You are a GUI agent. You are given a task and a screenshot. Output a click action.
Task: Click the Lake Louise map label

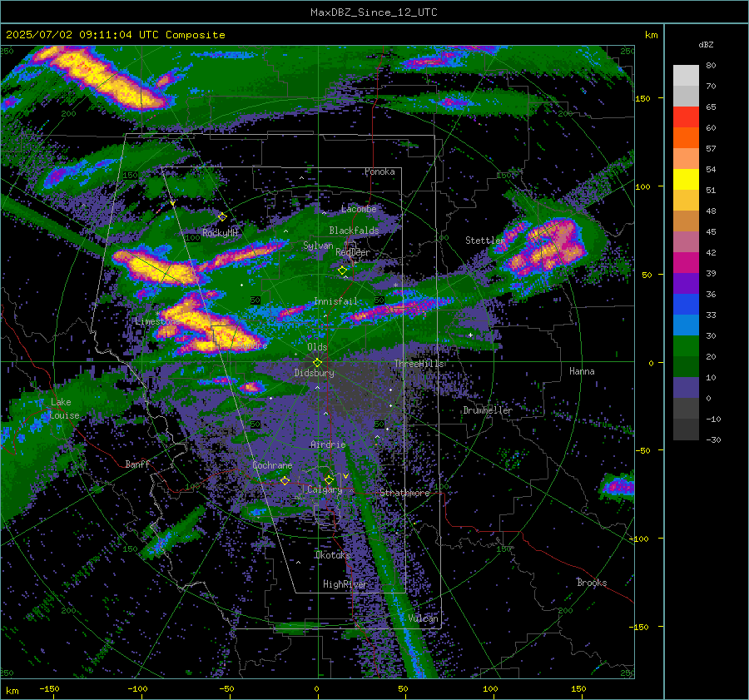point(64,409)
